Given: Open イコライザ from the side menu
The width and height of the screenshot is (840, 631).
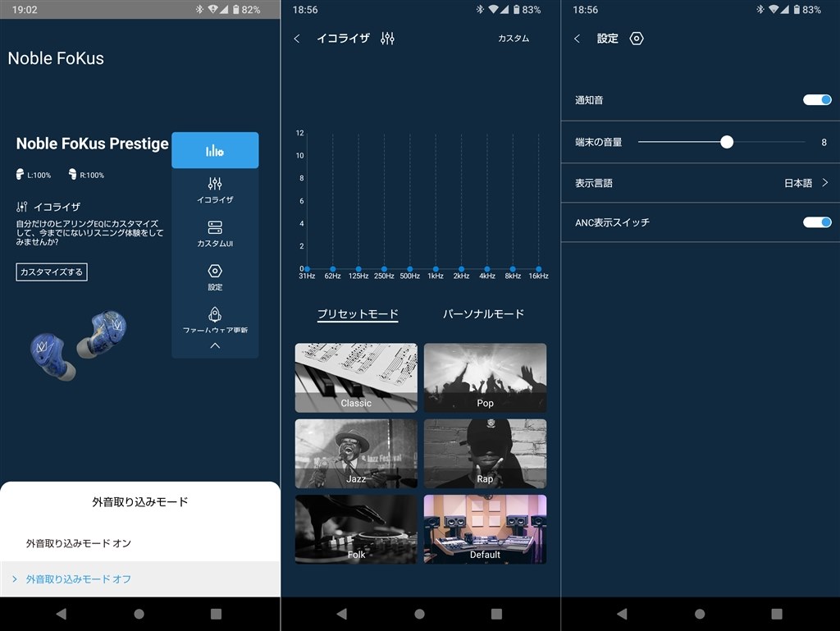Looking at the screenshot, I should (215, 190).
